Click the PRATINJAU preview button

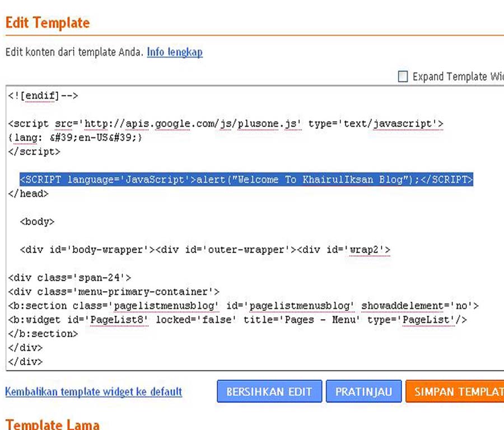(x=363, y=391)
